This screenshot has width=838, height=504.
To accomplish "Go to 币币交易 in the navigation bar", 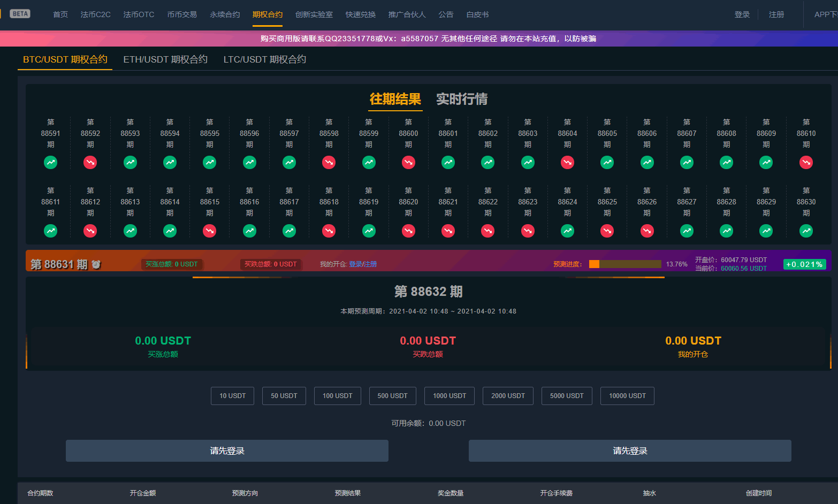I will (182, 14).
